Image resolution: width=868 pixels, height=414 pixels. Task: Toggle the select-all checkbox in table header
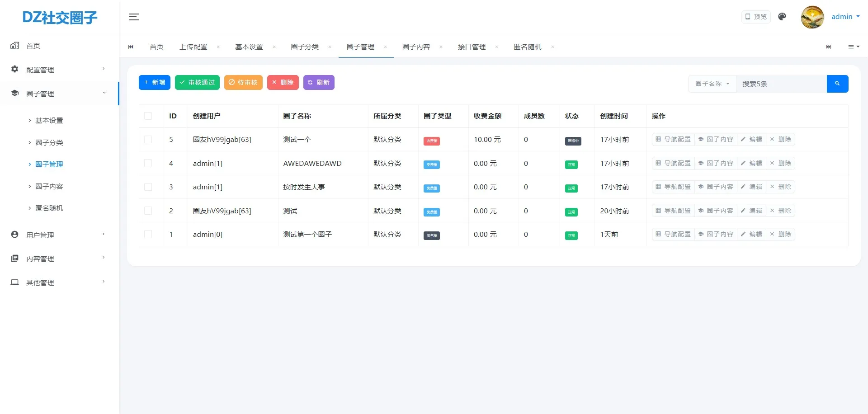pyautogui.click(x=149, y=116)
